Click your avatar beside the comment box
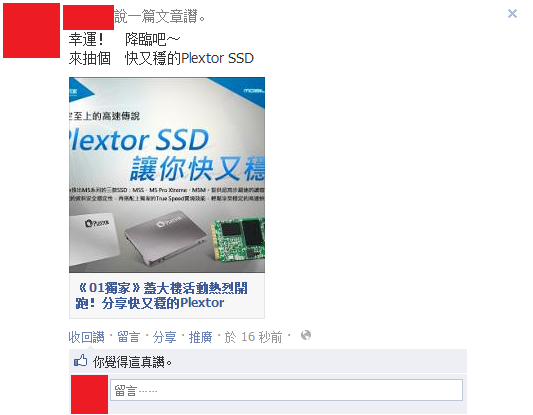Screen dimensions: 533x415 point(89,394)
